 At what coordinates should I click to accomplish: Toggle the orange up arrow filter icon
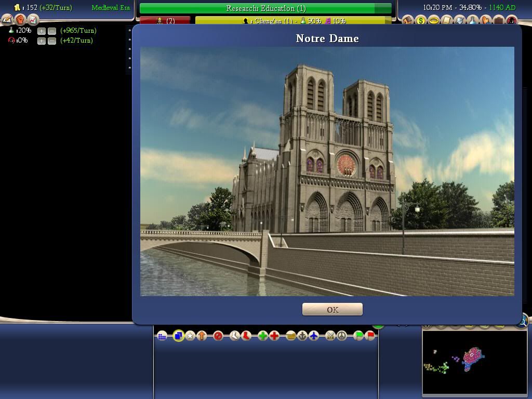(x=202, y=336)
